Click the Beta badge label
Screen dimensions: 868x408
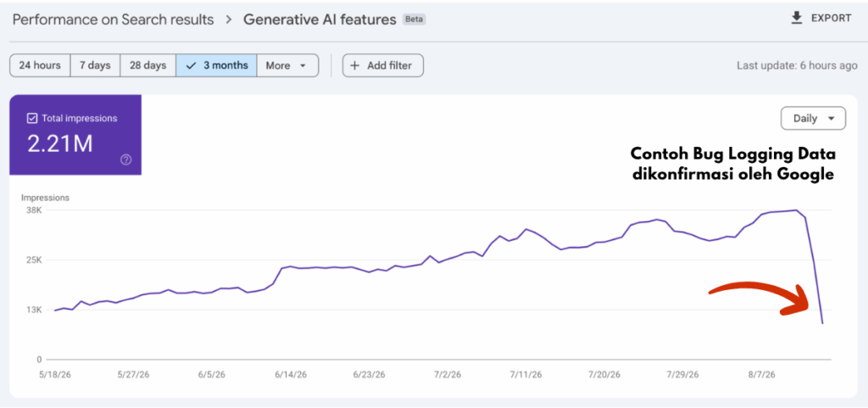click(414, 20)
